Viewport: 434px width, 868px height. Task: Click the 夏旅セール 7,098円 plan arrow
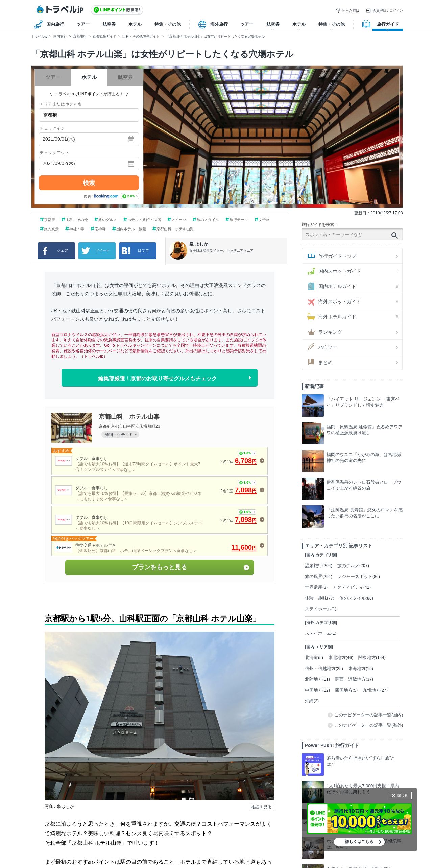(262, 490)
